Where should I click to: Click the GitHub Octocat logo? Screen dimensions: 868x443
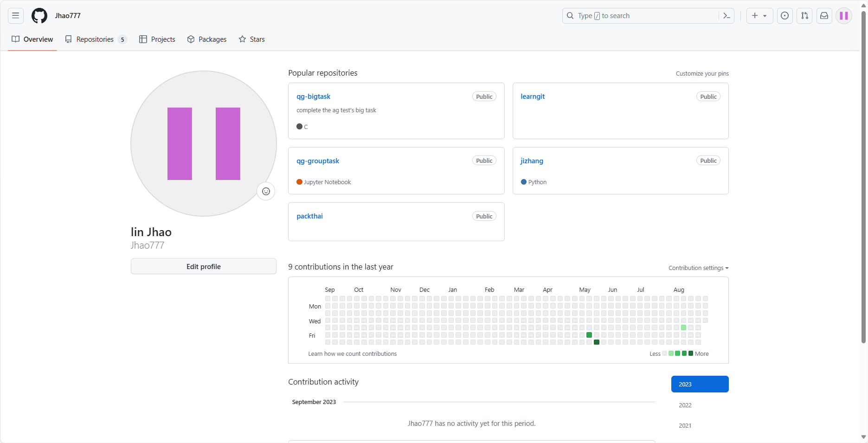(39, 16)
